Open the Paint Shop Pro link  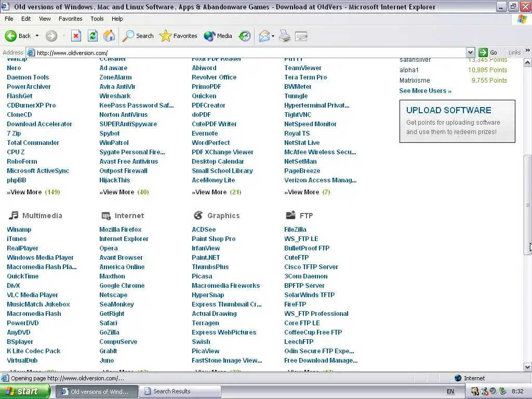tap(214, 239)
